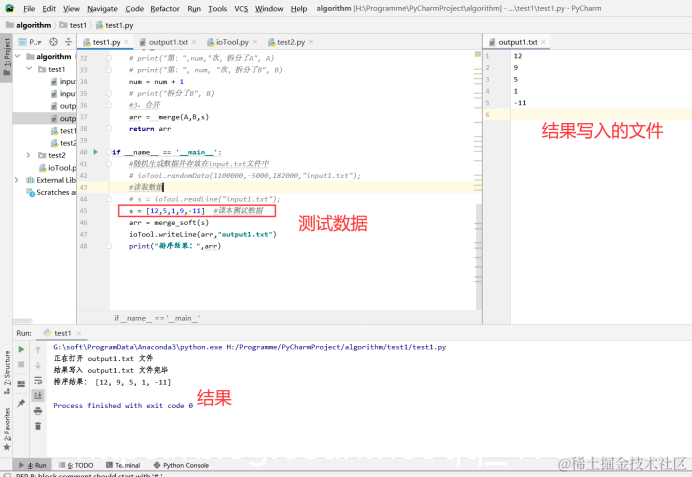This screenshot has width=692, height=477.
Task: Click the PyCharm logo icon in title bar
Action: pyautogui.click(x=10, y=8)
